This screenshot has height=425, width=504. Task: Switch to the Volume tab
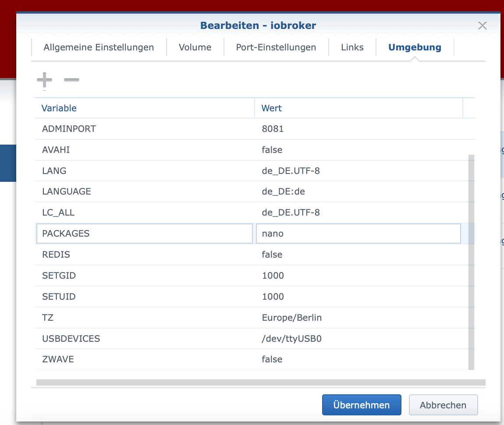(x=195, y=47)
